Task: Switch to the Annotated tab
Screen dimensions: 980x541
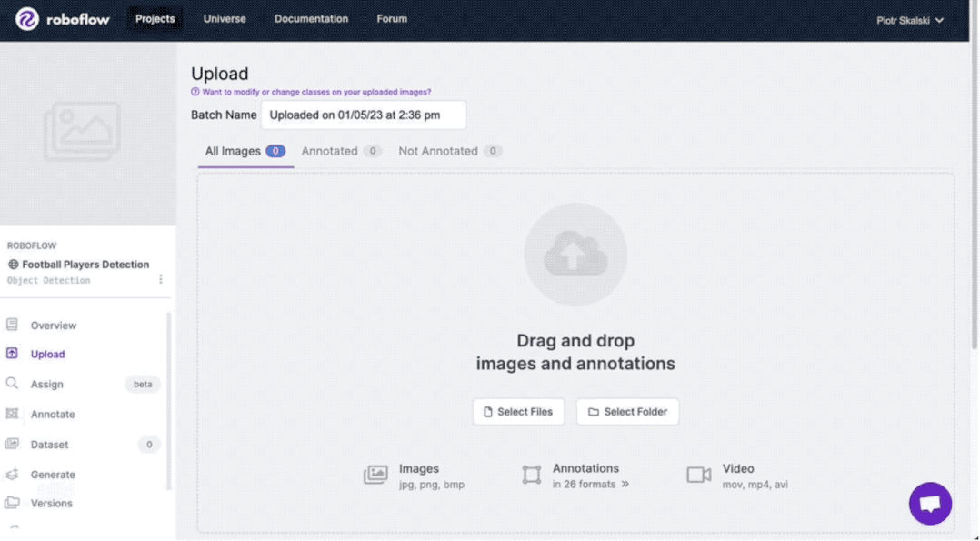Action: [341, 151]
